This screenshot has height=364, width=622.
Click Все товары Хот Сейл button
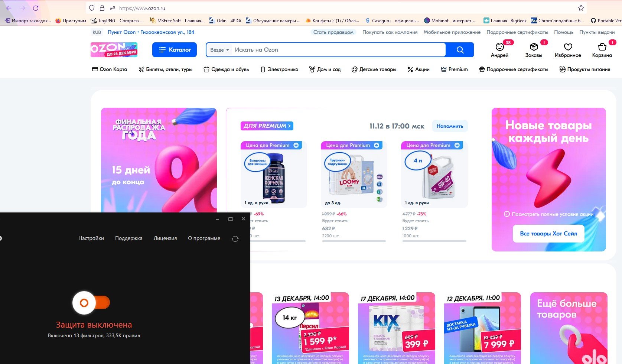[x=548, y=234]
